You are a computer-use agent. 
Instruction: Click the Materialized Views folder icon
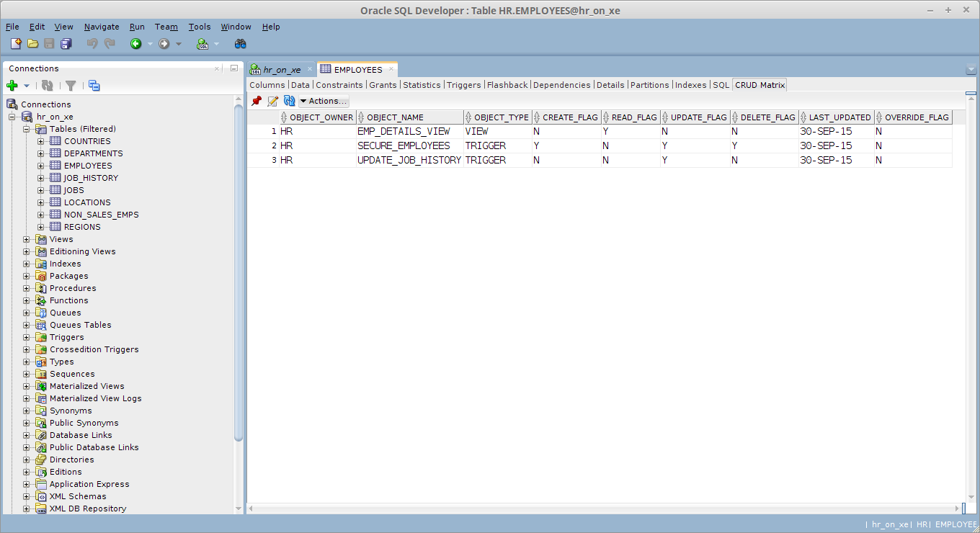click(x=42, y=386)
